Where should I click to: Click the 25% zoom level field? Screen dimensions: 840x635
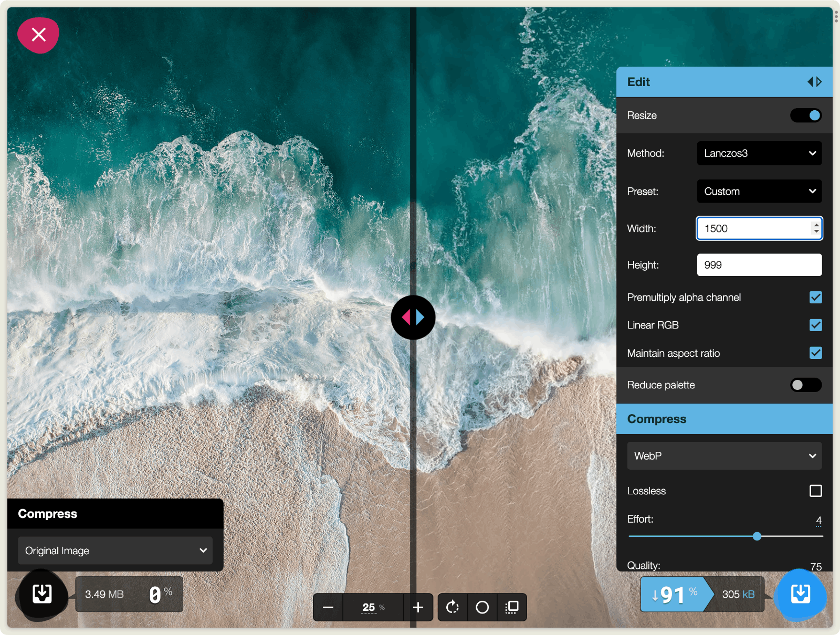[373, 607]
